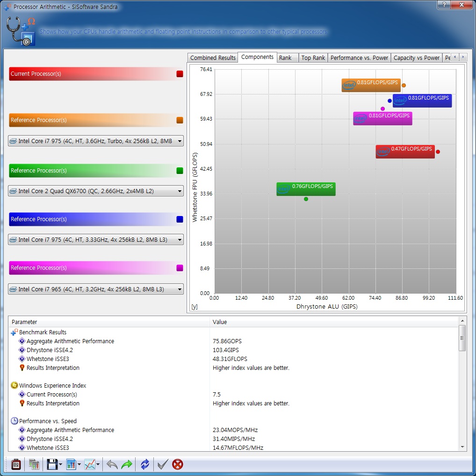Click the red cancel X icon
Viewport: 476px width, 476px height.
[178, 464]
